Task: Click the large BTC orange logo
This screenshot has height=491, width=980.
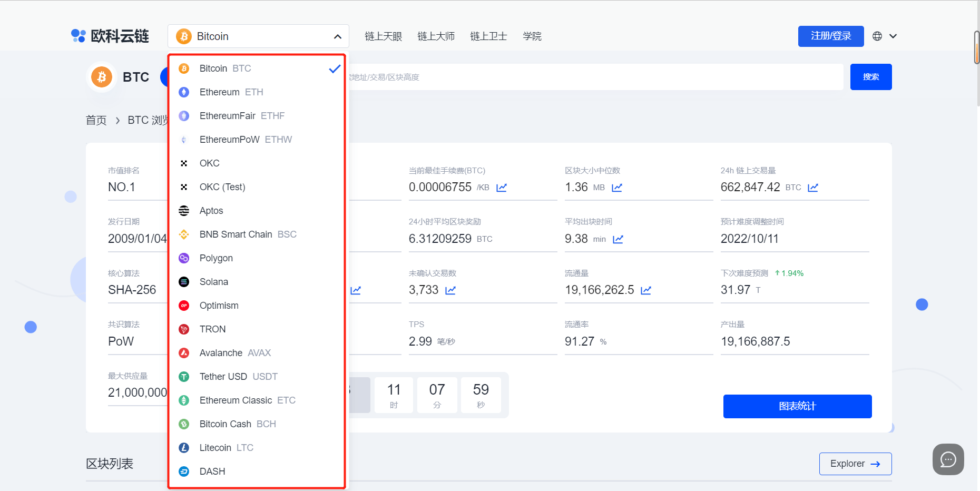Action: tap(102, 77)
